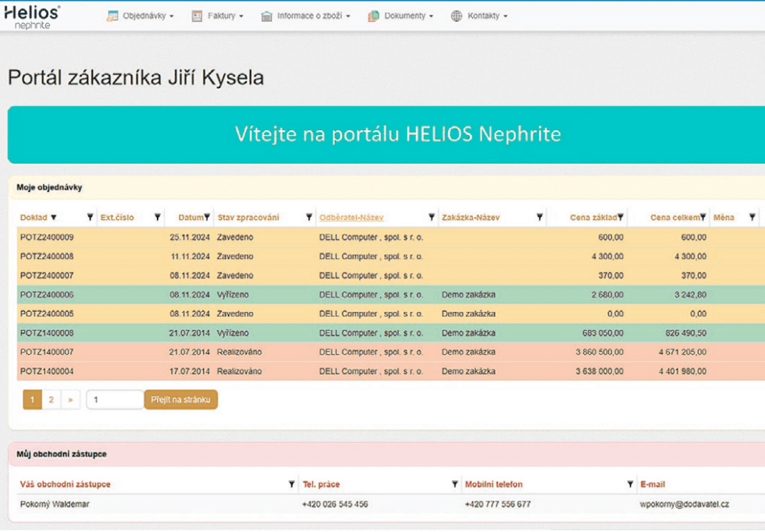Filter the Měna column

(x=752, y=217)
